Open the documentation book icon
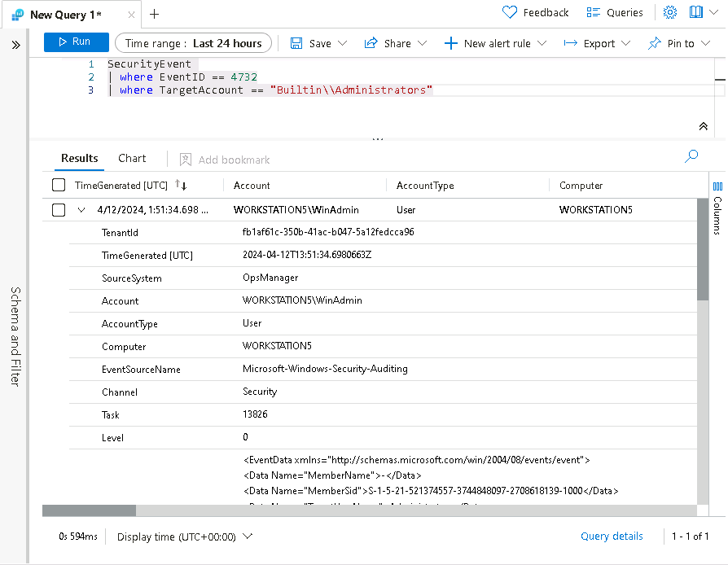This screenshot has height=565, width=728. [696, 12]
